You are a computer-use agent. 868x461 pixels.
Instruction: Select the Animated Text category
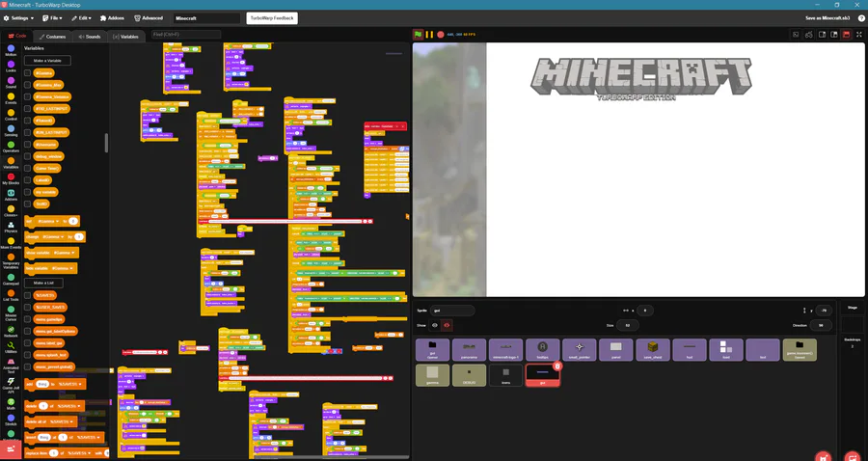(x=11, y=366)
